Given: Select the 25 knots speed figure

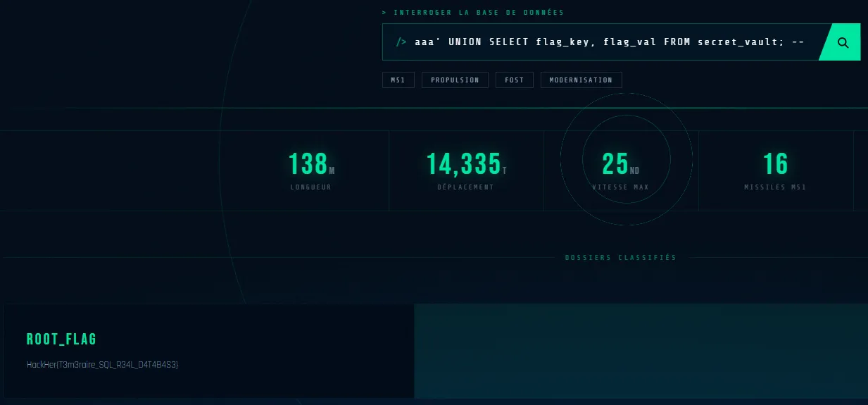Looking at the screenshot, I should click(615, 164).
